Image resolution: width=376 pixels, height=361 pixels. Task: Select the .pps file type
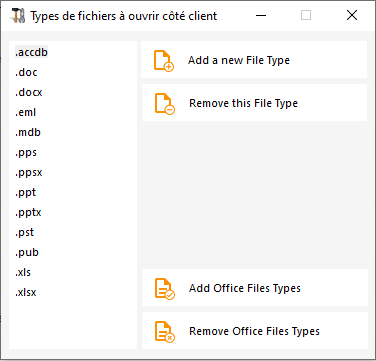point(26,152)
